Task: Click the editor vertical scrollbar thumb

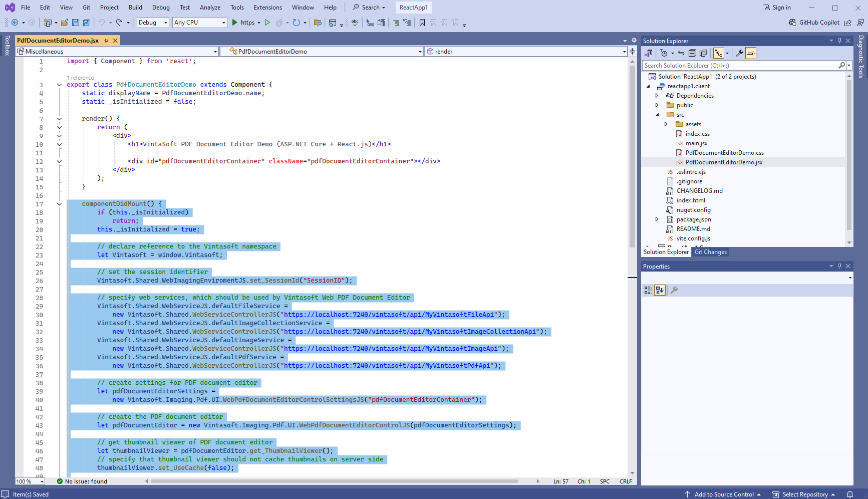Action: point(632,156)
